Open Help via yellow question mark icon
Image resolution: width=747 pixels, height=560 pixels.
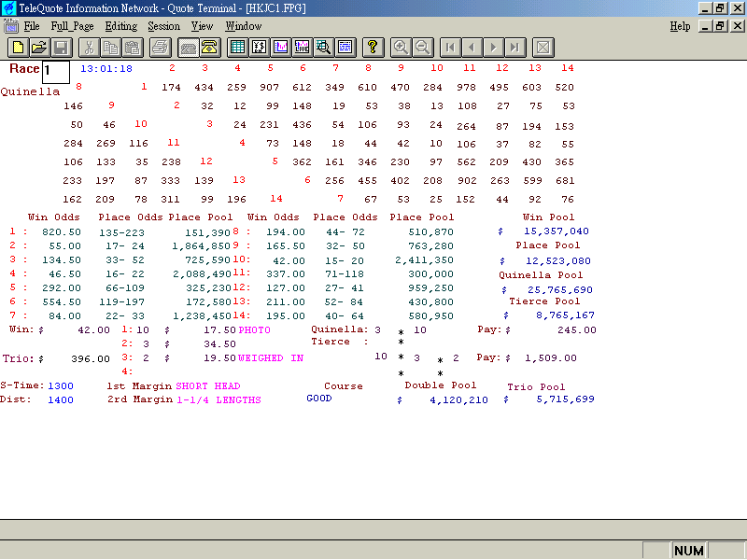pyautogui.click(x=373, y=48)
